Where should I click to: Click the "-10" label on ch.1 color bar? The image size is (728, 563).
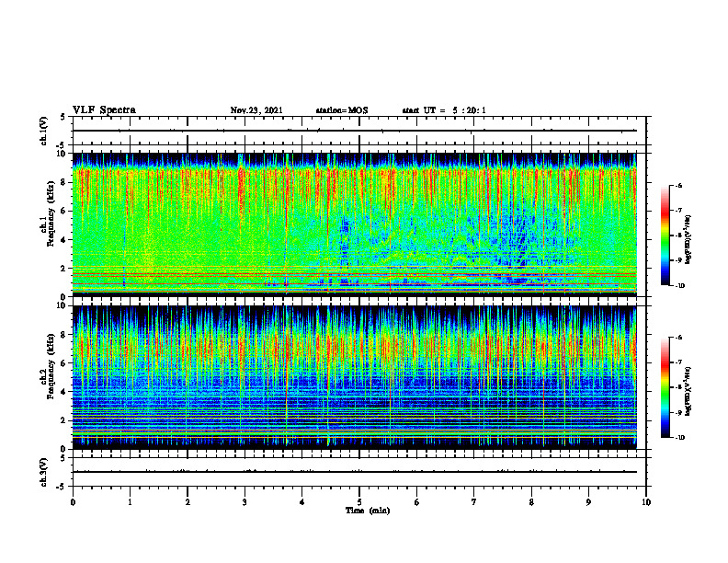(x=679, y=285)
